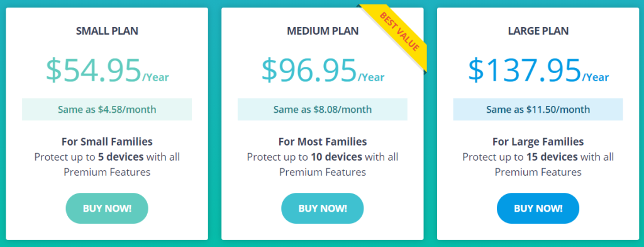Click the $137.95 per year price
This screenshot has height=247, width=644.
(x=538, y=70)
